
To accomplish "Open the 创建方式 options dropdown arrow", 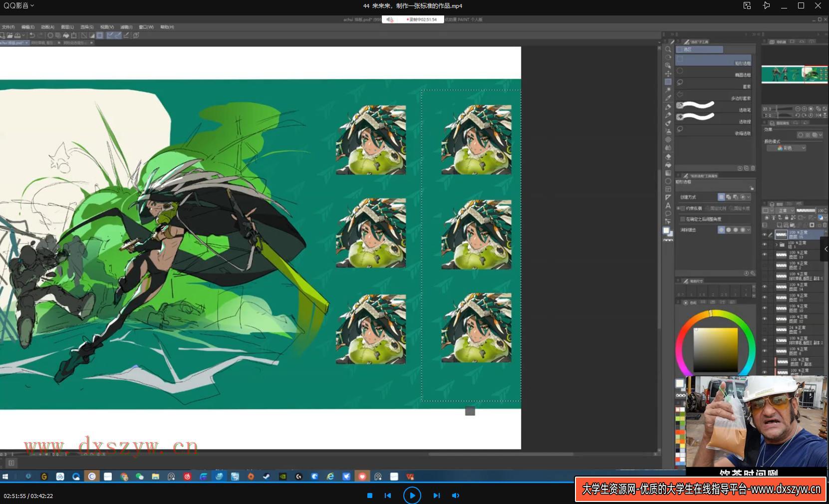I will tap(748, 197).
